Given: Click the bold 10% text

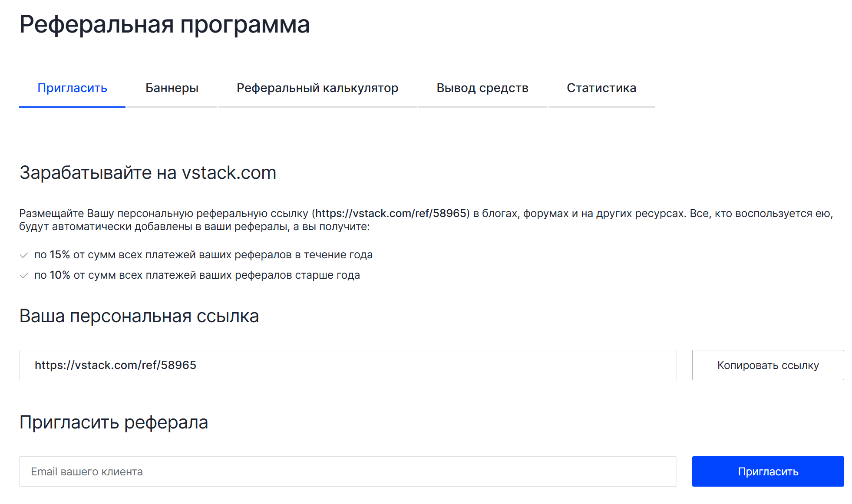Looking at the screenshot, I should click(x=60, y=275).
